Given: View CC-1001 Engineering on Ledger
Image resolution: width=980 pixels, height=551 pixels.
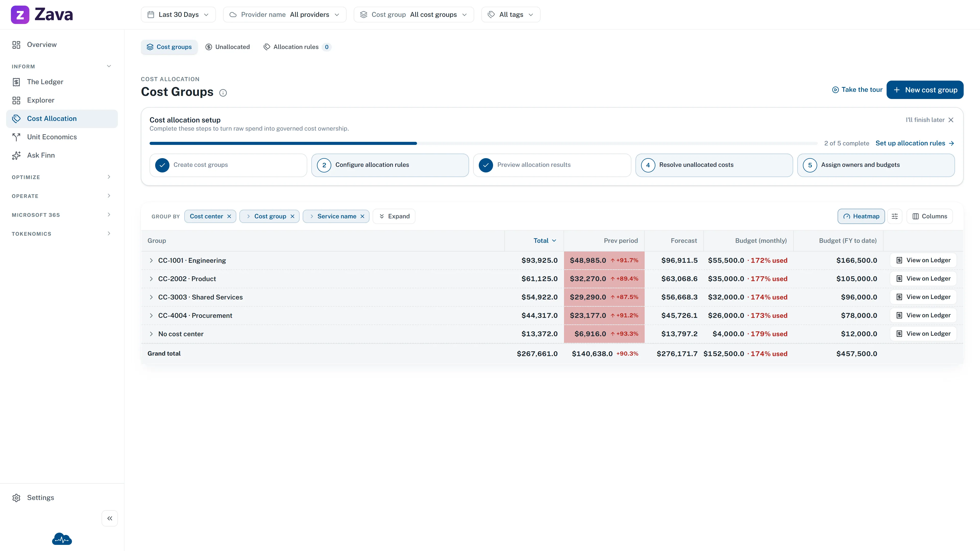Looking at the screenshot, I should point(923,260).
